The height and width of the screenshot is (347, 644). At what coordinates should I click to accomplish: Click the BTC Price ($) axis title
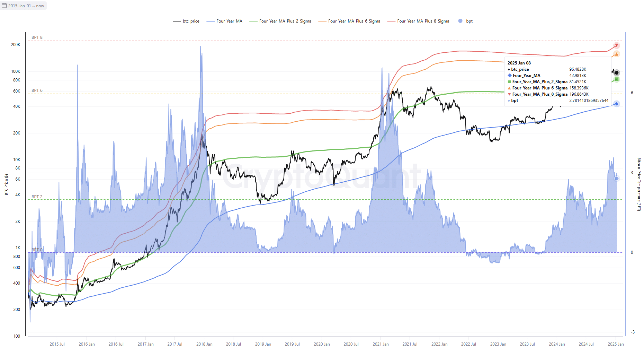6,184
